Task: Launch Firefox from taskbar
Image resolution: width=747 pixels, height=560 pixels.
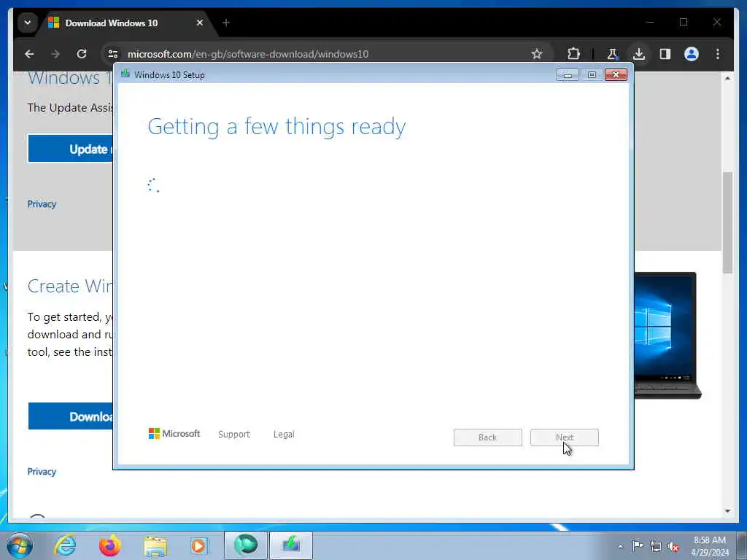Action: [110, 545]
